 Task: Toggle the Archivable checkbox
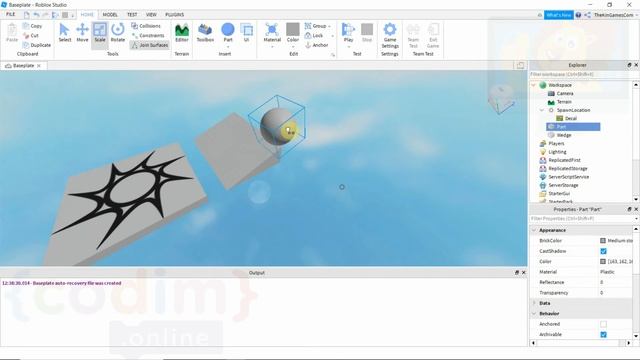point(603,335)
